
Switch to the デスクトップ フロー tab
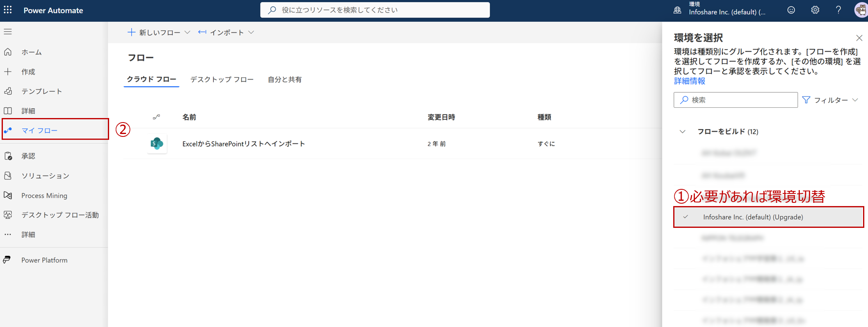tap(222, 79)
